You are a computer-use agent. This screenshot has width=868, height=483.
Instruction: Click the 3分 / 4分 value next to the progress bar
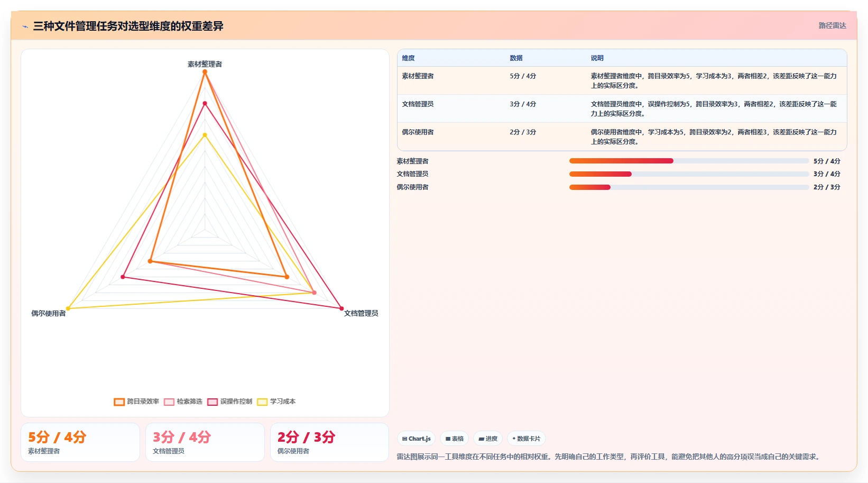pos(827,174)
